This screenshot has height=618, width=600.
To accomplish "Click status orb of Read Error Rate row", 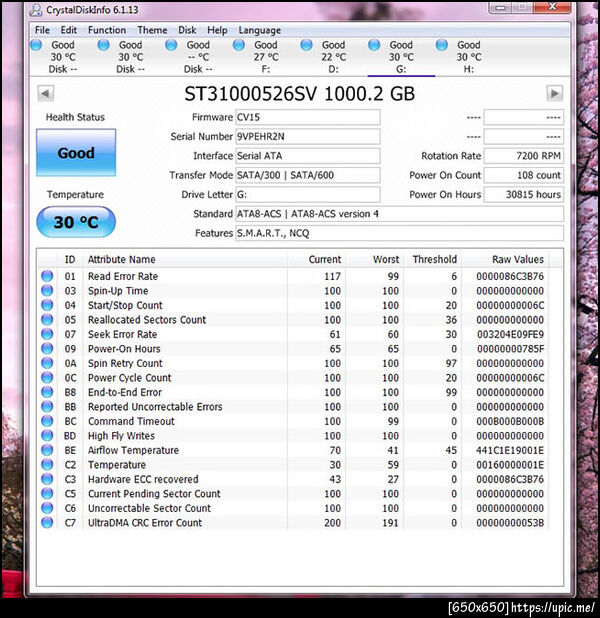I will (47, 276).
